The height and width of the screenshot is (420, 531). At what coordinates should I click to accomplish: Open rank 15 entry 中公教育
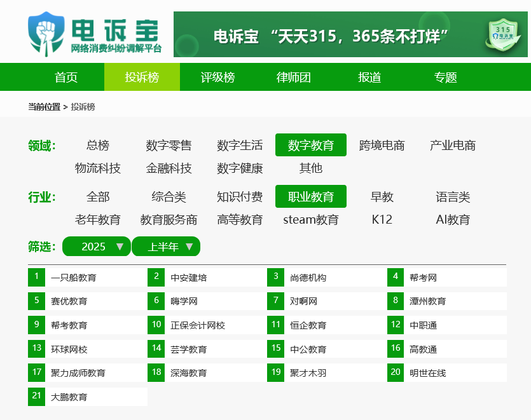point(327,349)
